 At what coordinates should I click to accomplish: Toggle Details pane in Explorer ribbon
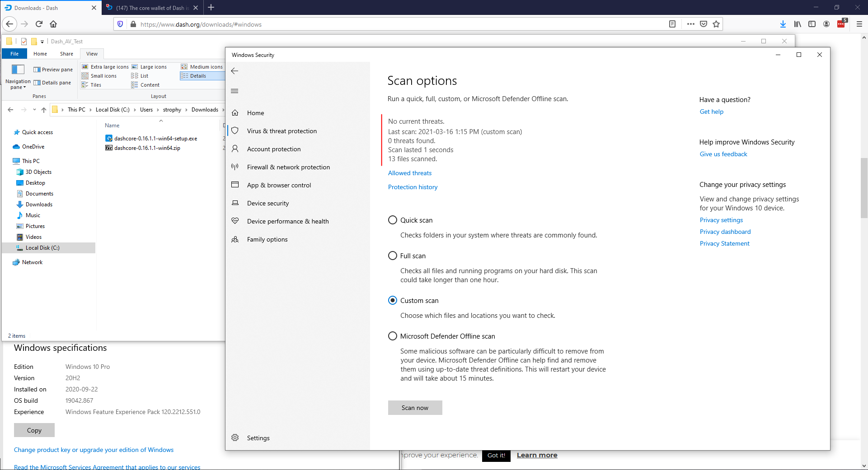pyautogui.click(x=52, y=83)
